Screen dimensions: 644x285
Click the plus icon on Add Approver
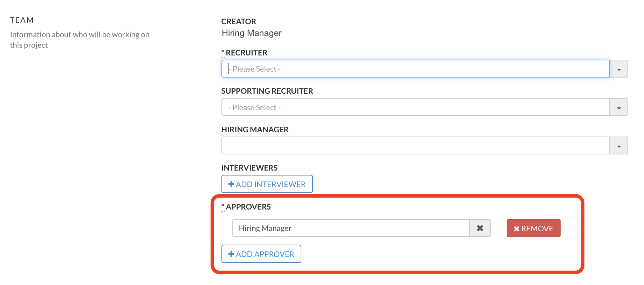pyautogui.click(x=231, y=254)
